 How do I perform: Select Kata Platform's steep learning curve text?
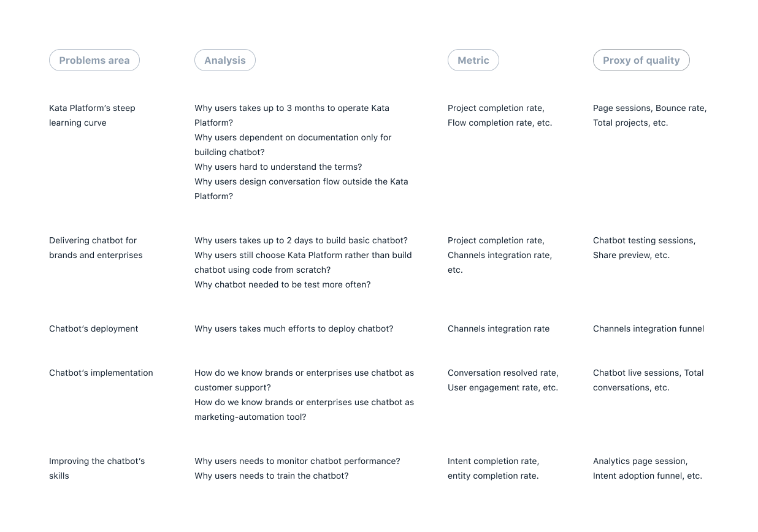click(92, 115)
